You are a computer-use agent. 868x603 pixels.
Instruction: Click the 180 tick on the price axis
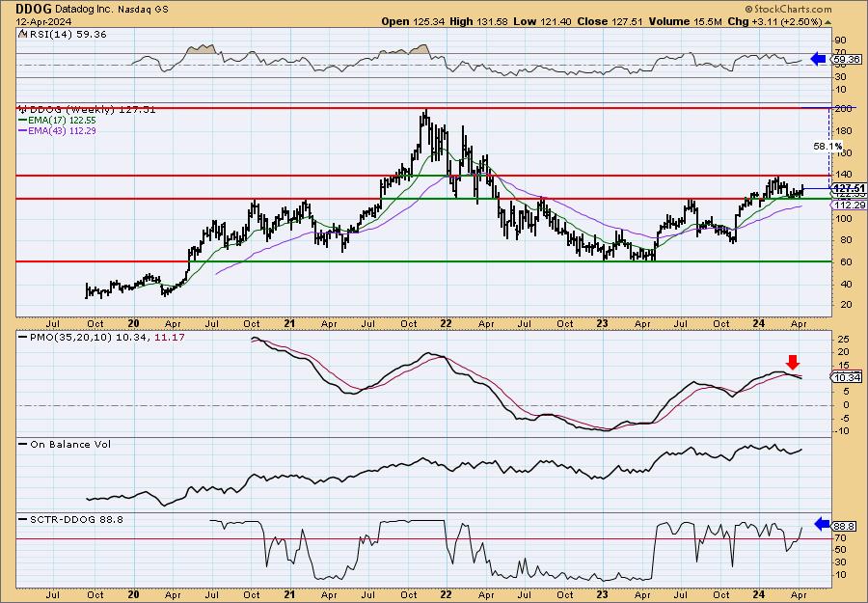(844, 130)
